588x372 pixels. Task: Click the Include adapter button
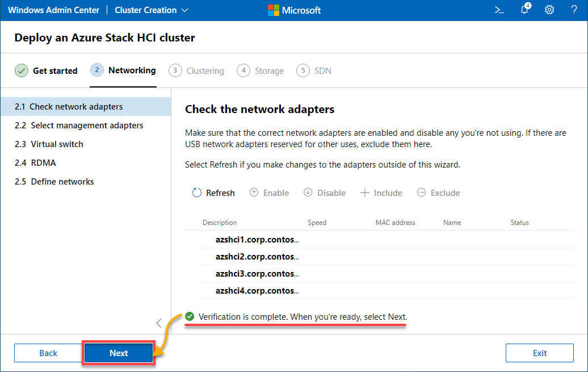coord(381,193)
